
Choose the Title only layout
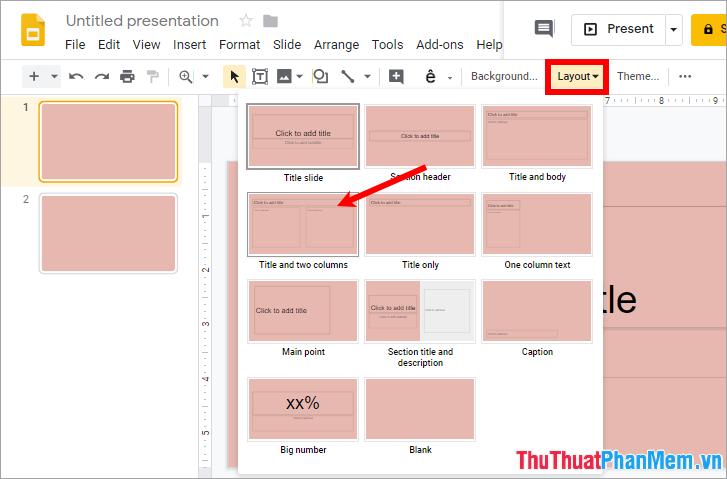point(420,224)
